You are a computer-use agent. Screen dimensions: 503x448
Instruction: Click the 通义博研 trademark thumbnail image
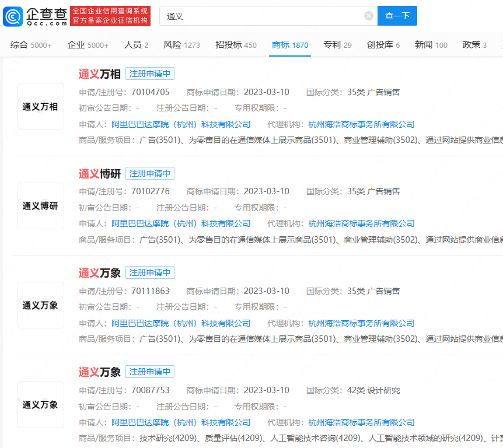click(41, 206)
